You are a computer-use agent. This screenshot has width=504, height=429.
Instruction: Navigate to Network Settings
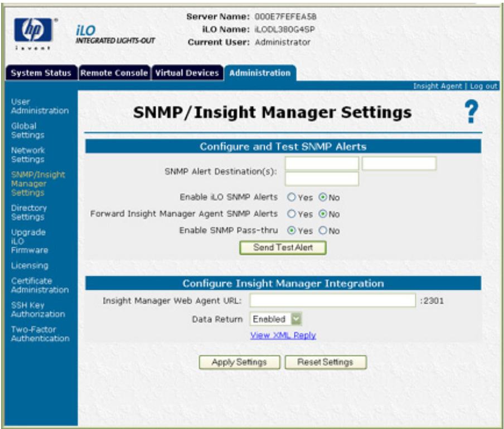pos(28,155)
